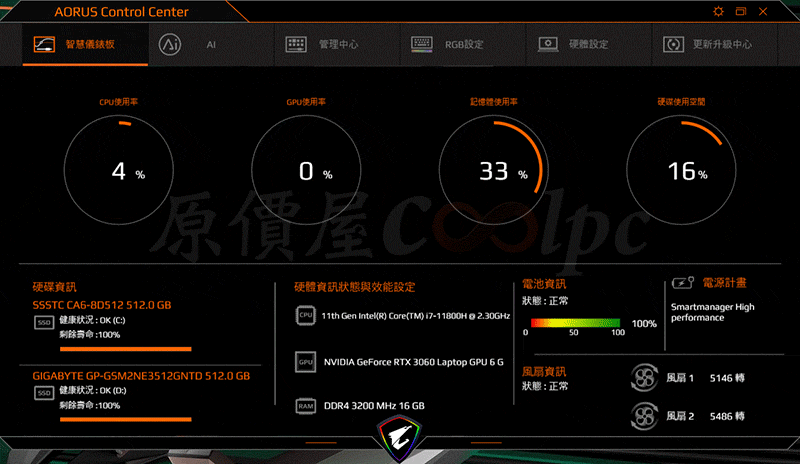Click the battery level color bar
800x464 pixels.
[x=576, y=323]
